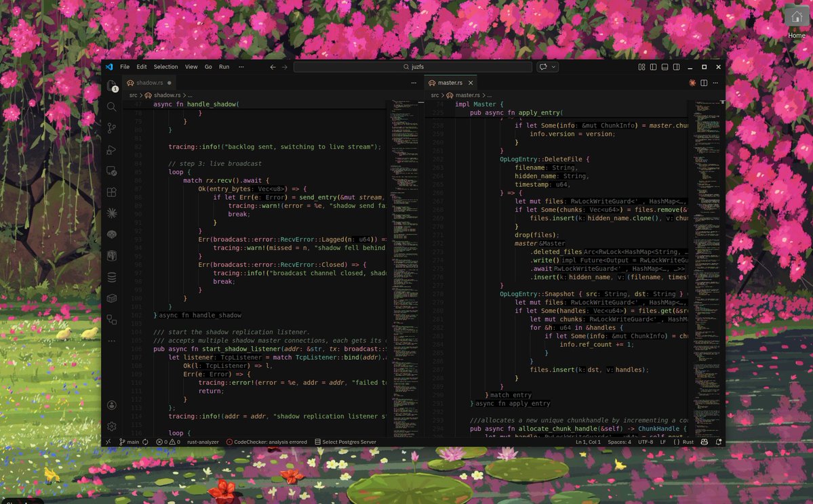
Task: Open the Copilot chat icon in title bar
Action: [x=543, y=67]
